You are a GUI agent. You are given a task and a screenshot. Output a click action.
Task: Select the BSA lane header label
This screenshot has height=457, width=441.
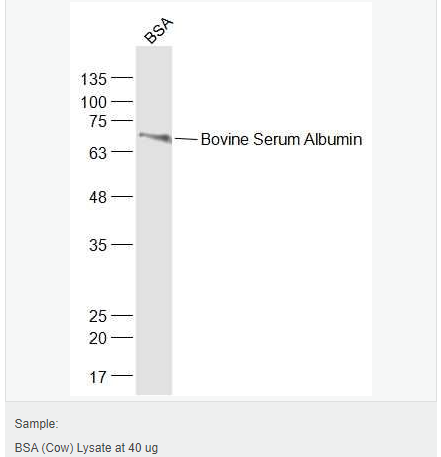coord(159,30)
